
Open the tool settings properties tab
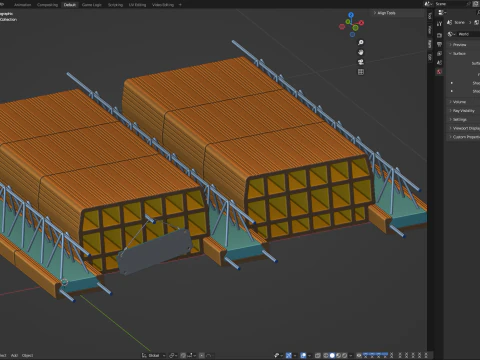439,24
